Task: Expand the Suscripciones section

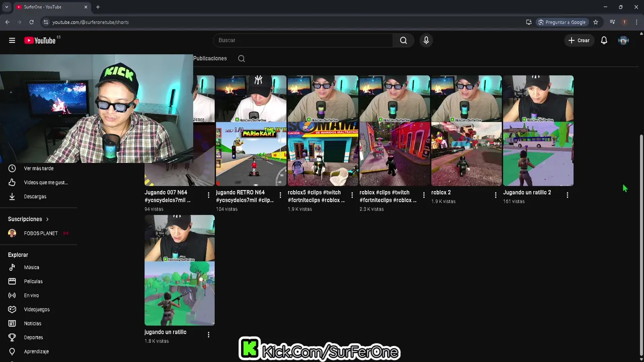Action: point(29,219)
